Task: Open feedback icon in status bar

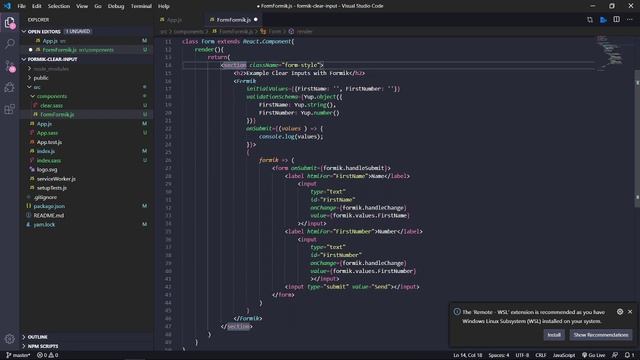Action: click(x=615, y=355)
